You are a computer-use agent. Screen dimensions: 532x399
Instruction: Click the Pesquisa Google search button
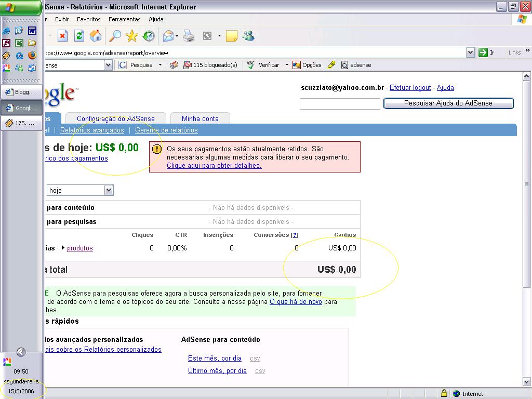[x=136, y=65]
